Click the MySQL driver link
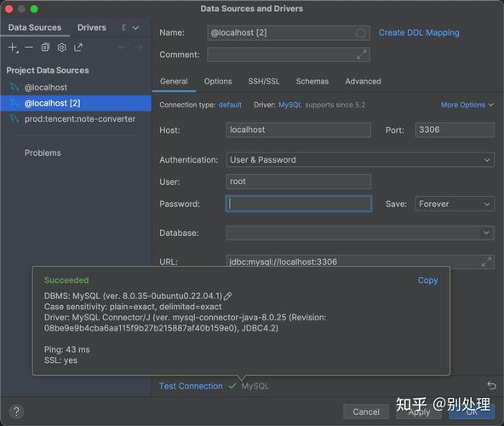Screen dimensions: 504x426 pyautogui.click(x=290, y=105)
